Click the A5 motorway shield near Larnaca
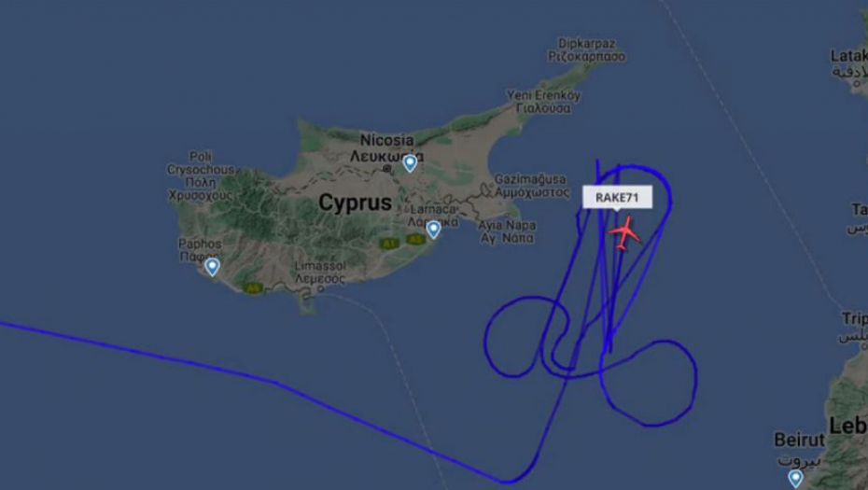Image resolution: width=868 pixels, height=490 pixels. point(414,239)
